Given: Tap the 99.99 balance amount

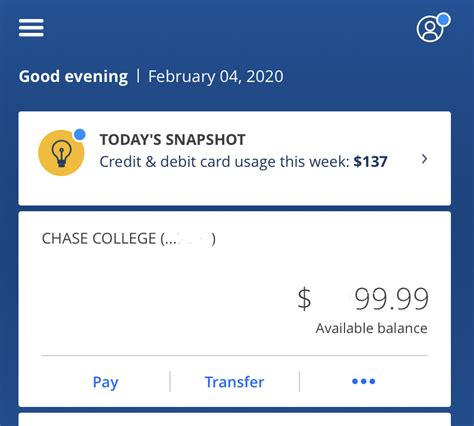Looking at the screenshot, I should coord(391,299).
